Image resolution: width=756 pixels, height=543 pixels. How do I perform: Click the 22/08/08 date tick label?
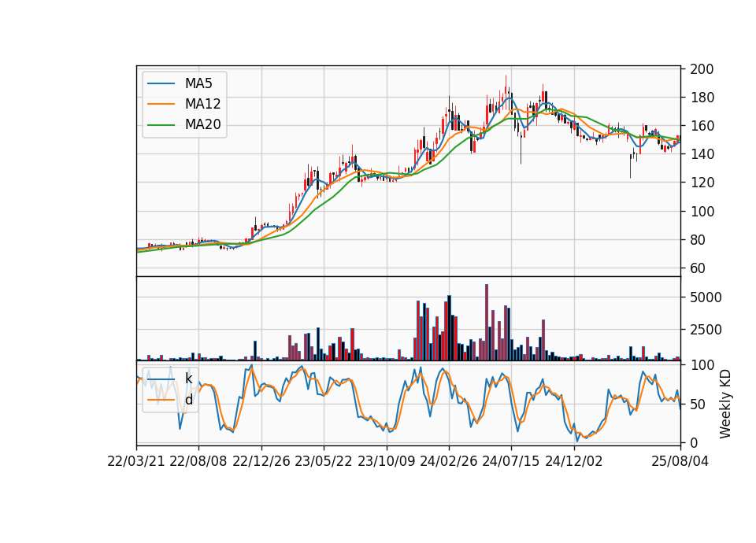(x=198, y=461)
